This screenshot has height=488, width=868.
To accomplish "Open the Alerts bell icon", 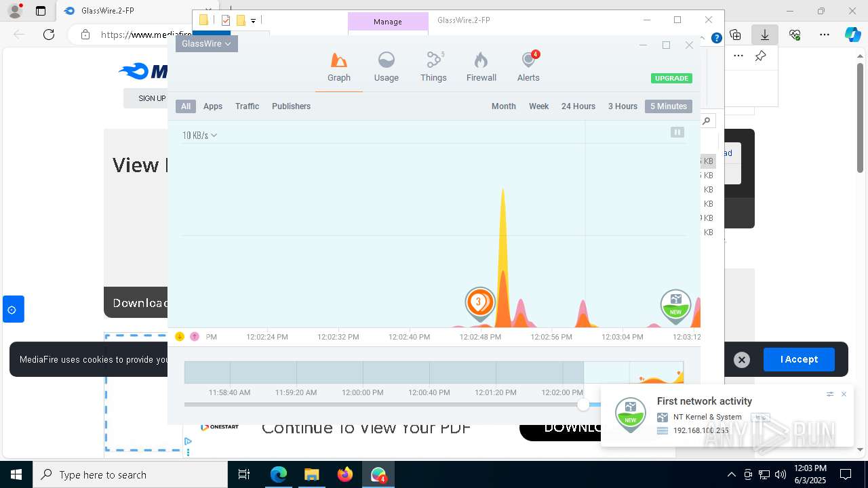I will click(x=528, y=60).
